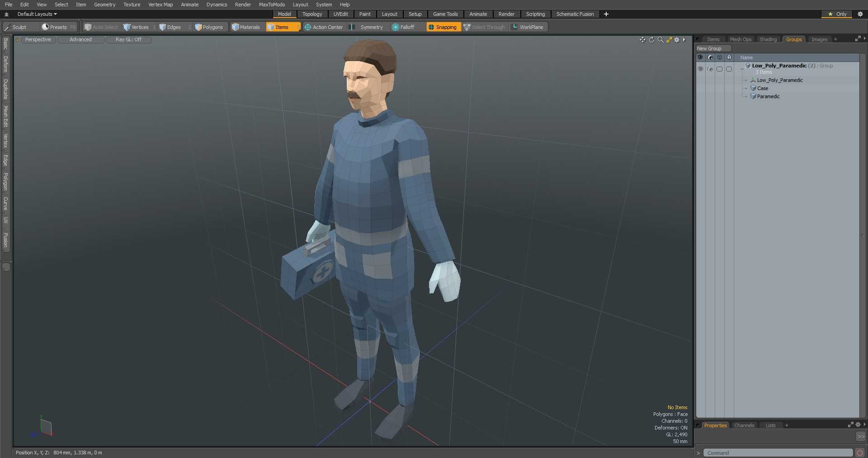Open the Default Layouts dropdown
This screenshot has height=458, width=868.
click(37, 14)
